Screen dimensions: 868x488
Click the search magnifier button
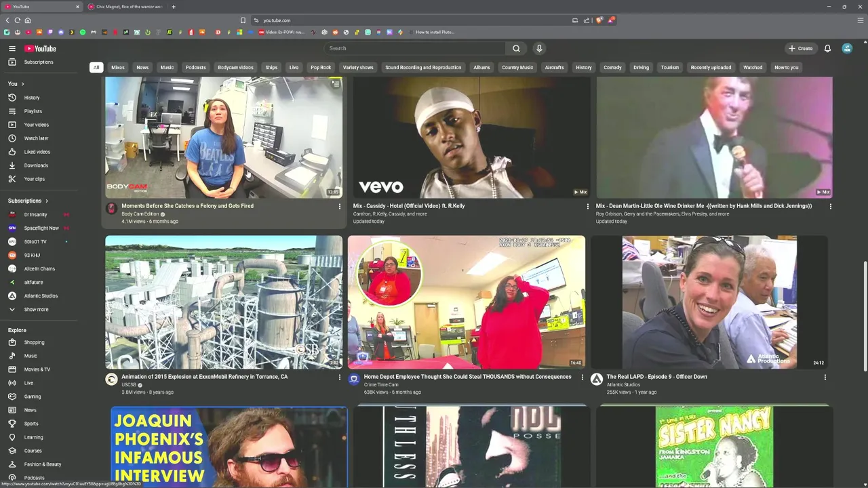pyautogui.click(x=516, y=48)
